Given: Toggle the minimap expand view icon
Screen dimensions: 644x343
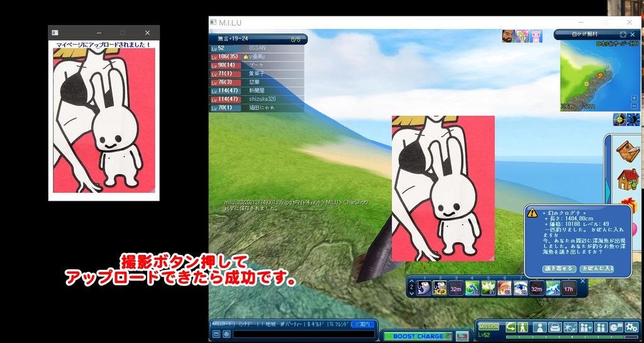Looking at the screenshot, I should tap(623, 35).
